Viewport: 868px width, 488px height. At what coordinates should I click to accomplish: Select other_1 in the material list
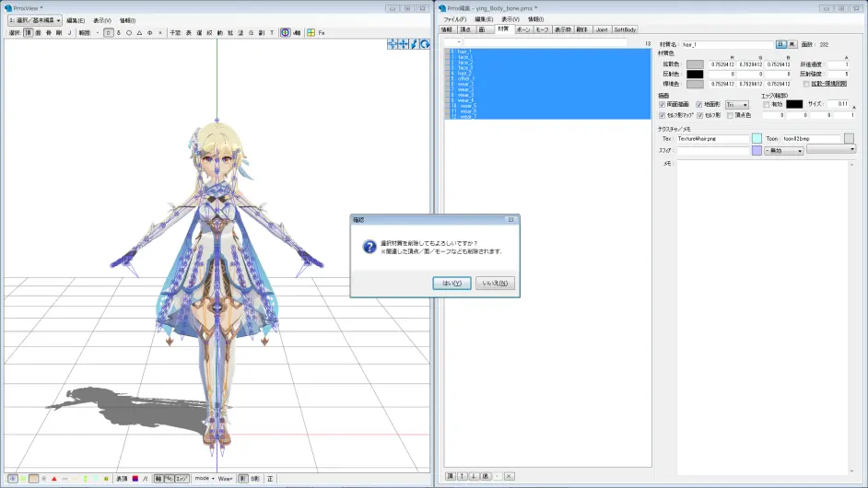click(x=547, y=78)
